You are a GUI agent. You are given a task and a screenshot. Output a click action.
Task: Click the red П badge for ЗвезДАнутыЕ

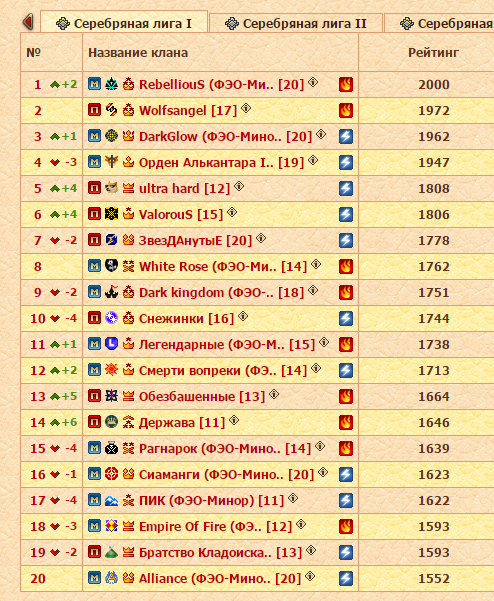click(94, 240)
